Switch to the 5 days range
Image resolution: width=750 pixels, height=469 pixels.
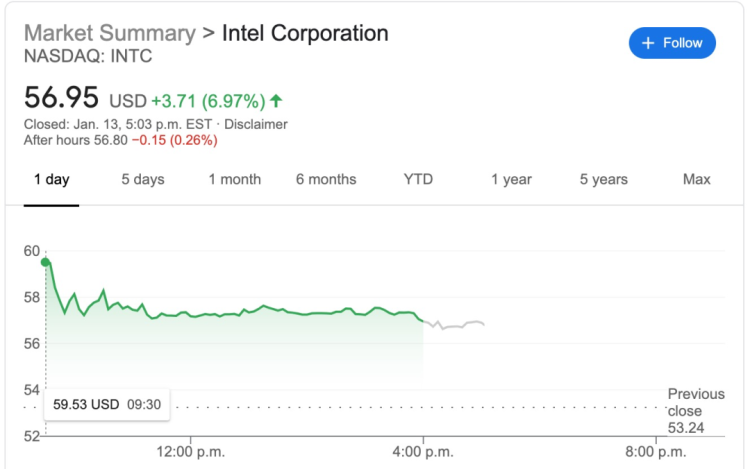[143, 180]
